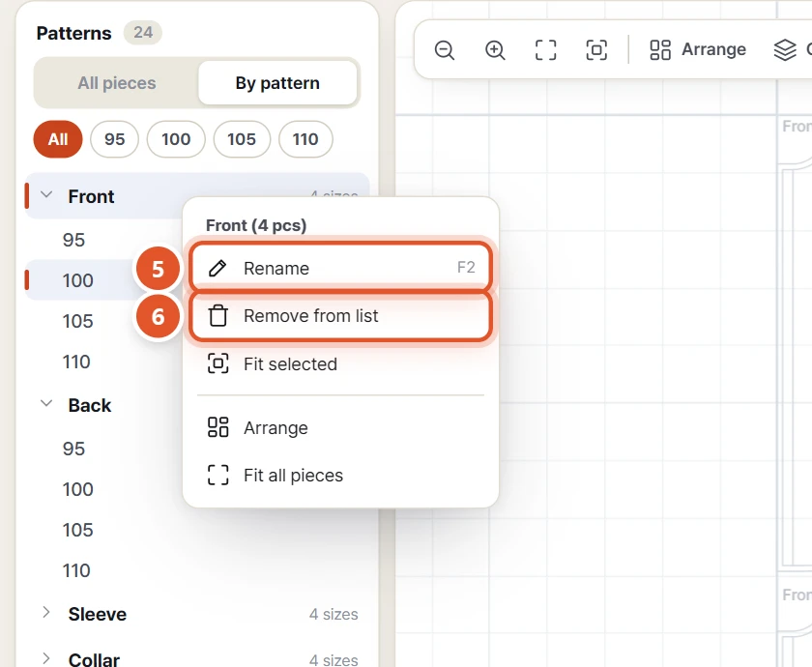Viewport: 812px width, 667px height.
Task: Click the corner-brackets icon beside Fit all pieces
Action: tap(218, 475)
